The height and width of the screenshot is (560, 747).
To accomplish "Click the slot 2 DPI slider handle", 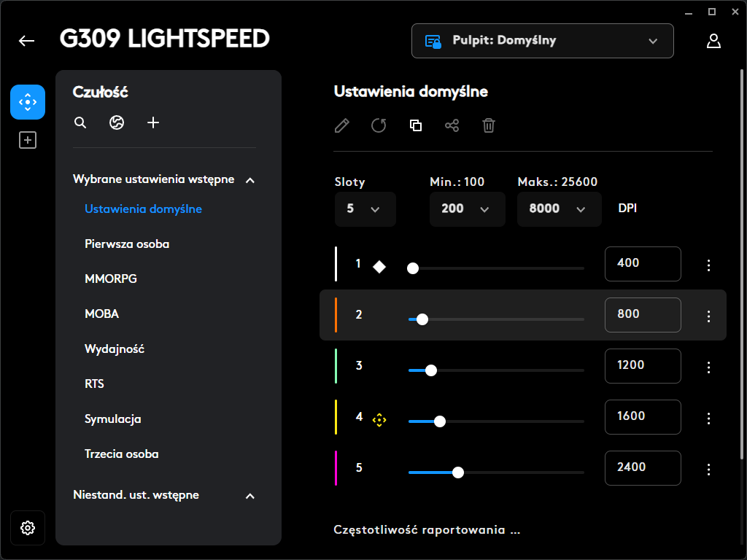I will click(x=422, y=319).
